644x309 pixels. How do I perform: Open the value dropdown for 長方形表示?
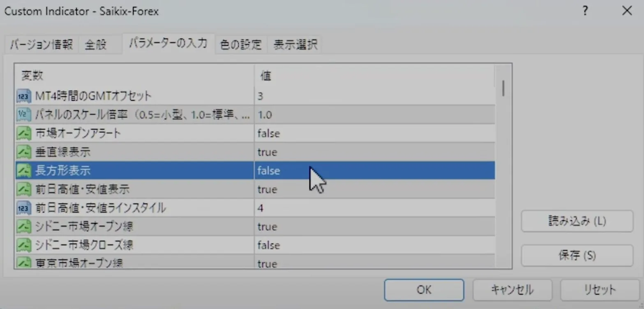point(374,171)
